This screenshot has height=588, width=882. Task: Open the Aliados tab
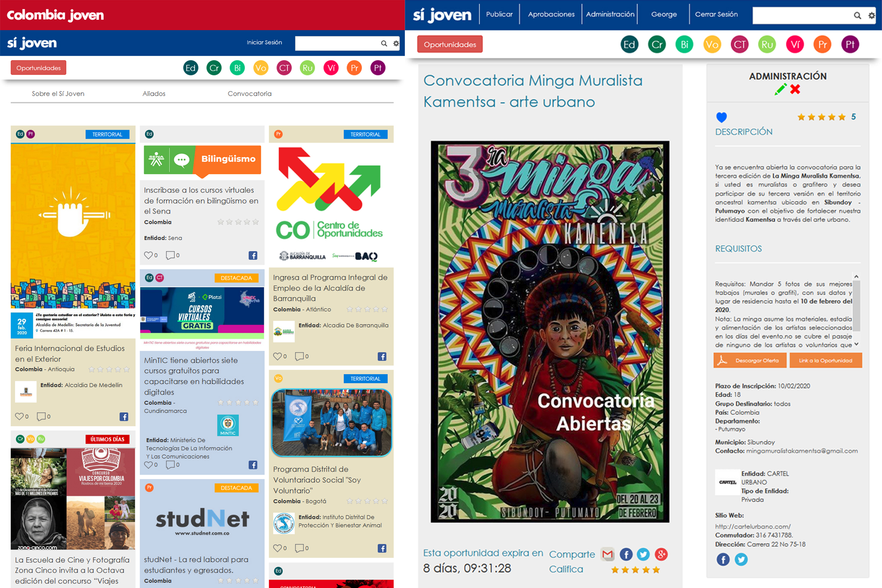click(x=154, y=94)
